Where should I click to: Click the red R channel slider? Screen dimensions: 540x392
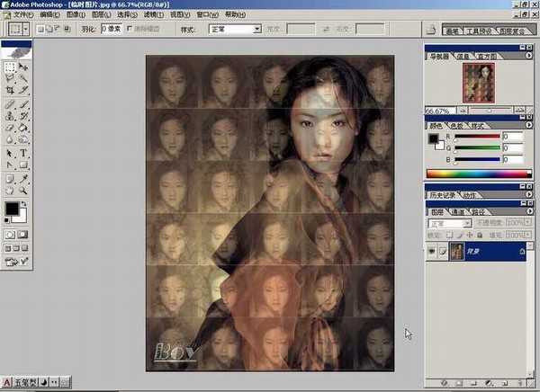click(477, 137)
